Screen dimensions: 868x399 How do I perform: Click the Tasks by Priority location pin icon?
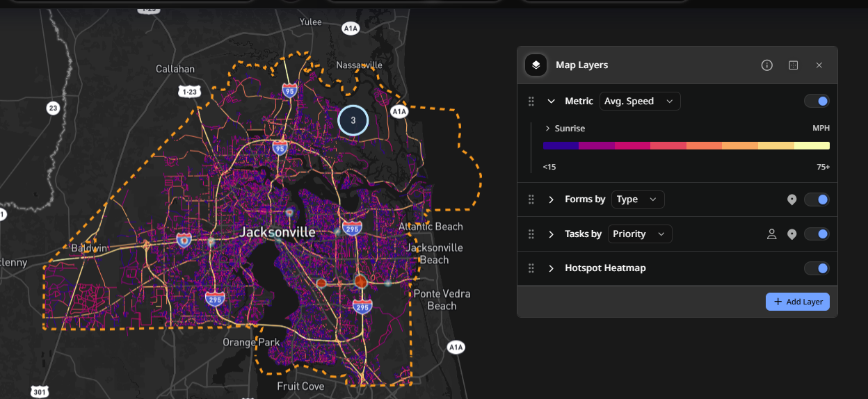pos(791,234)
